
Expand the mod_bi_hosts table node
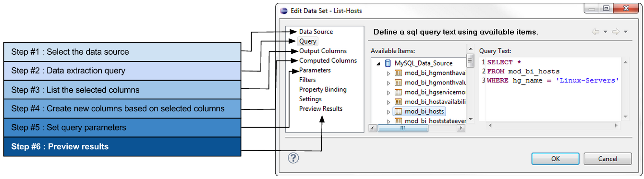(389, 111)
